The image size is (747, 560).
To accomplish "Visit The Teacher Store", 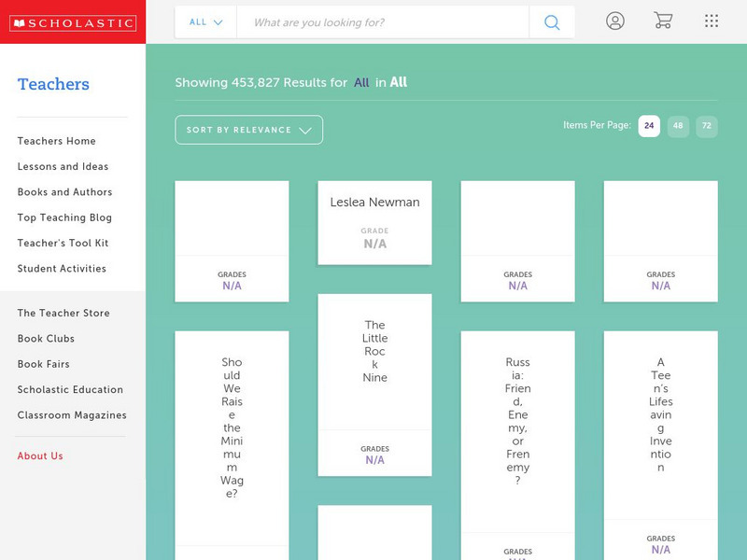I will (x=63, y=313).
